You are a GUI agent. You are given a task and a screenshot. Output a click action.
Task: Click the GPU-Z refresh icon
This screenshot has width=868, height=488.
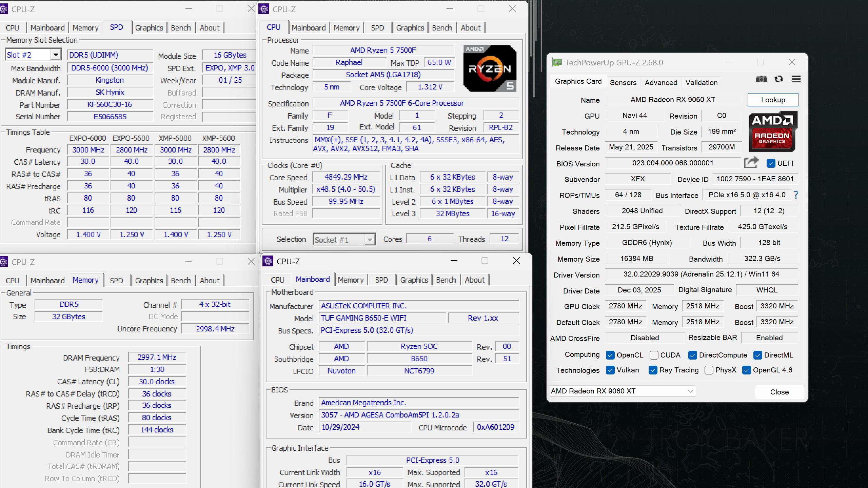tap(779, 79)
